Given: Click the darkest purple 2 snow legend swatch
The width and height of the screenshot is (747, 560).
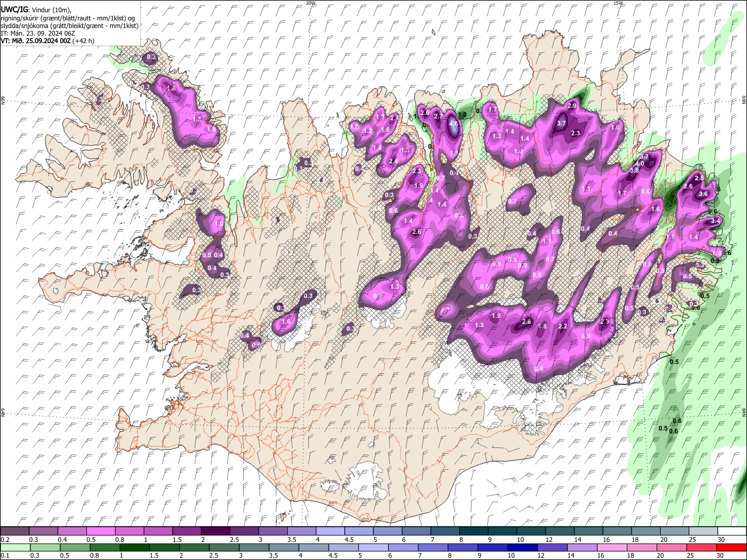Looking at the screenshot, I should pyautogui.click(x=215, y=531).
